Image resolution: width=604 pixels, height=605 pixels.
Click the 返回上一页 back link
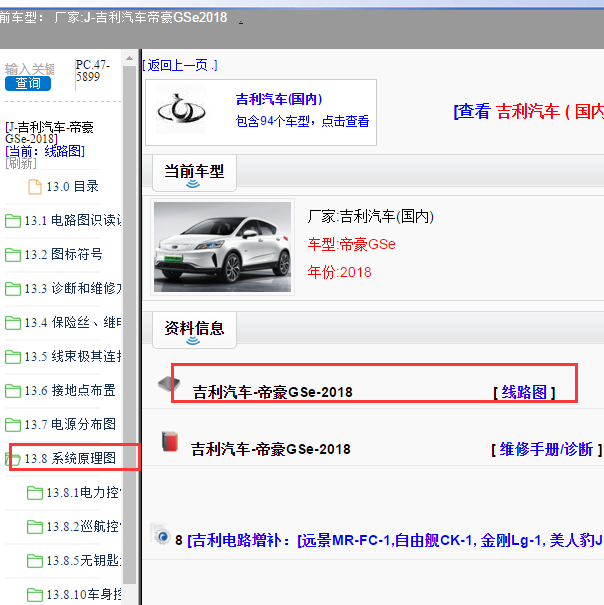click(180, 65)
